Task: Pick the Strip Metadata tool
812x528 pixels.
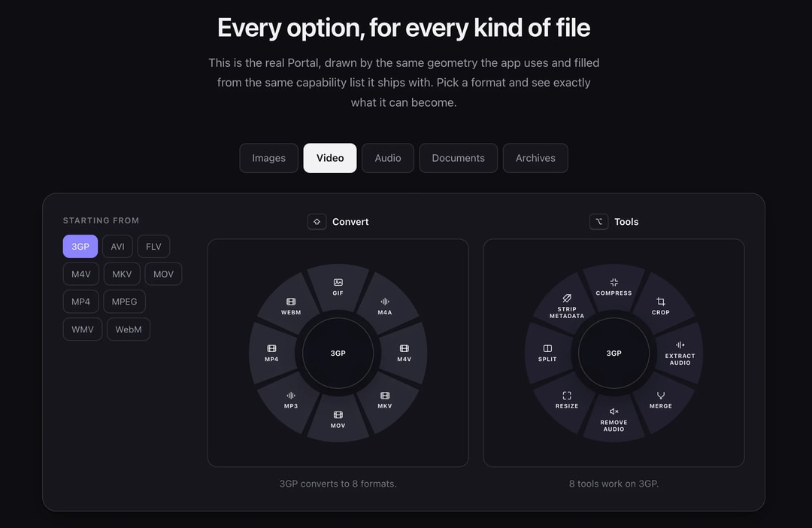Action: [567, 306]
